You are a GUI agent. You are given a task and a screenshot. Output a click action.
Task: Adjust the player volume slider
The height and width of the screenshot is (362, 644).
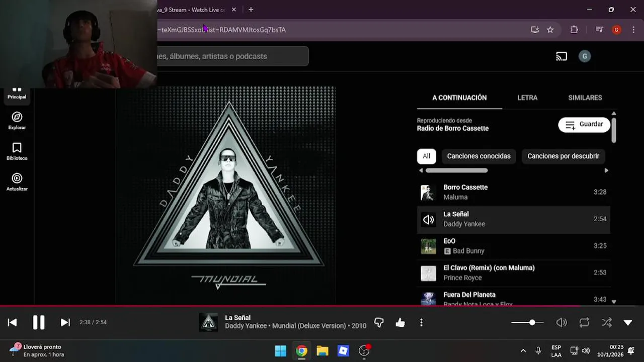[x=527, y=323]
